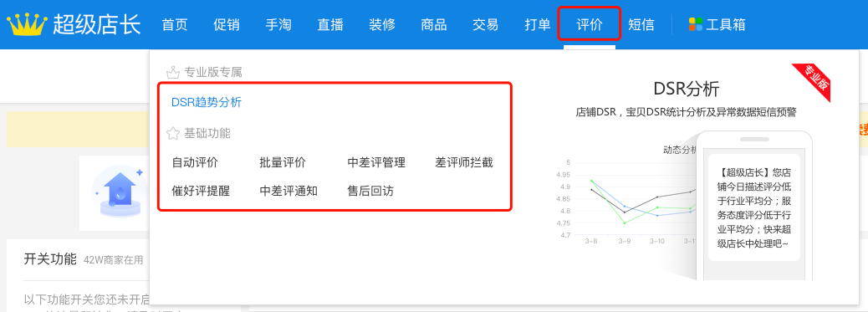Open 中差评通知

(x=288, y=192)
